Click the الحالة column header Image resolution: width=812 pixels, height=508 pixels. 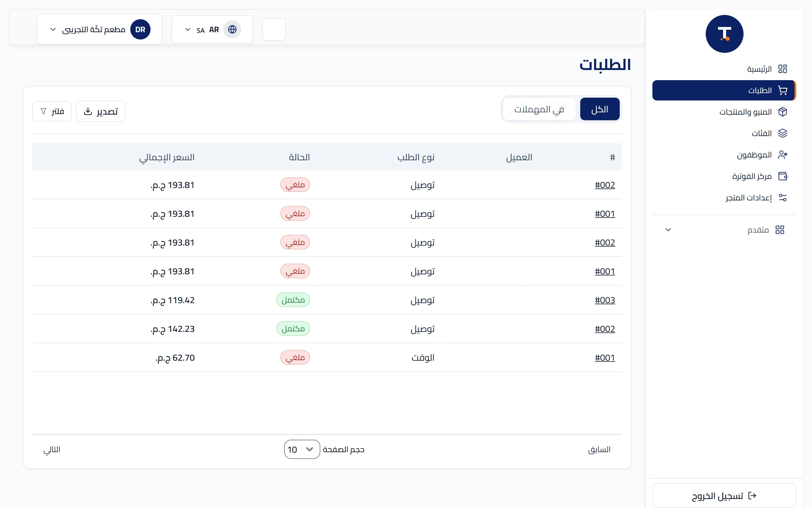click(299, 157)
